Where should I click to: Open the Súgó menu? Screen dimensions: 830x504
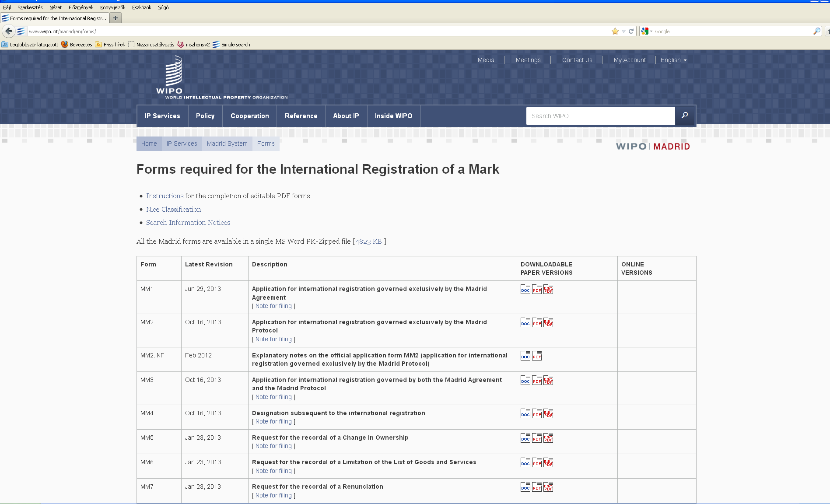(163, 7)
